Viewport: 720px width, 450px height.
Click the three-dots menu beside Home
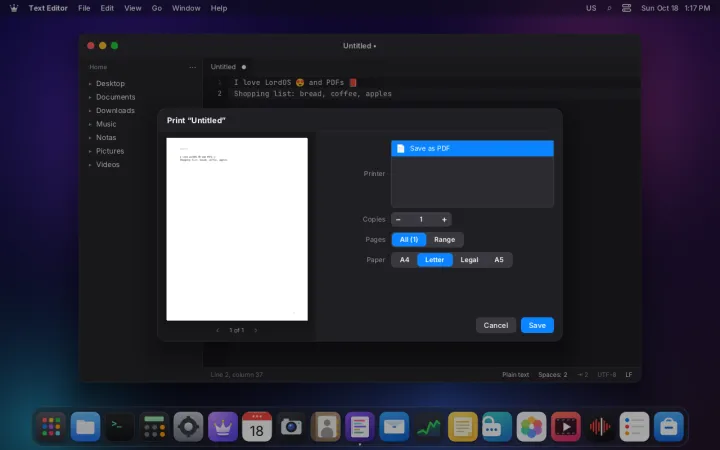tap(192, 67)
